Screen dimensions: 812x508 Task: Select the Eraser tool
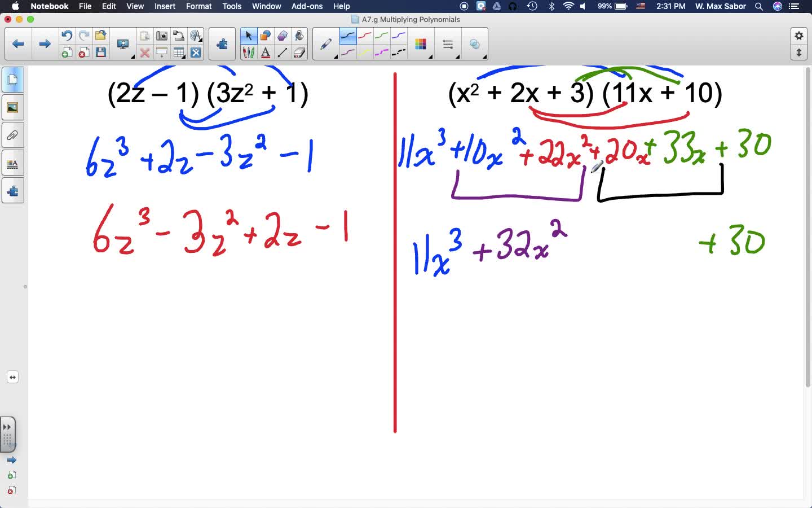[x=299, y=52]
